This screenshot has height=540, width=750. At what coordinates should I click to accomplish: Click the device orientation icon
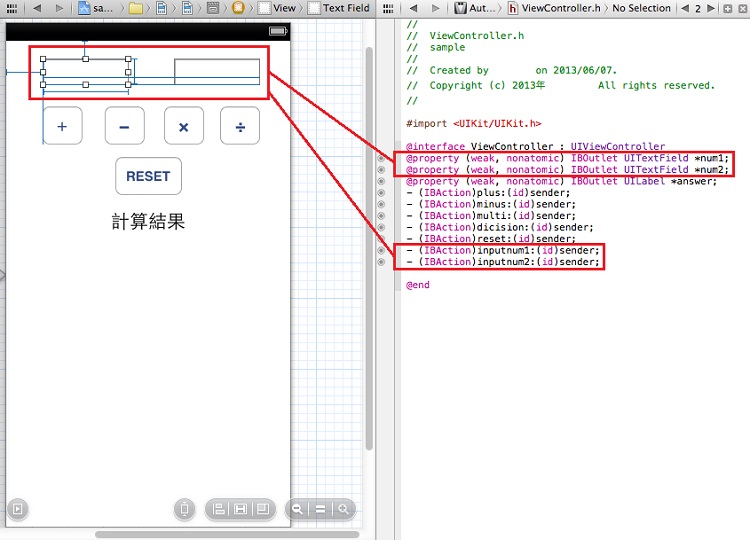click(x=184, y=509)
